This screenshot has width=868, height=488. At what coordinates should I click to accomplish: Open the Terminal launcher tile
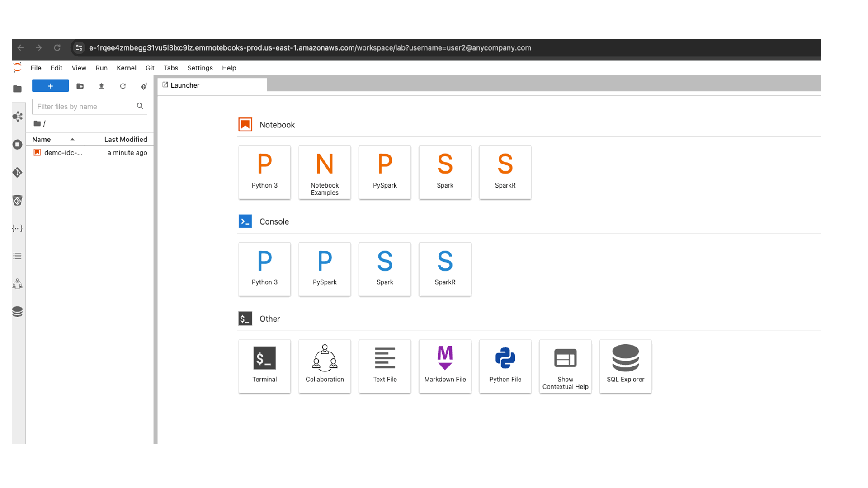point(264,366)
